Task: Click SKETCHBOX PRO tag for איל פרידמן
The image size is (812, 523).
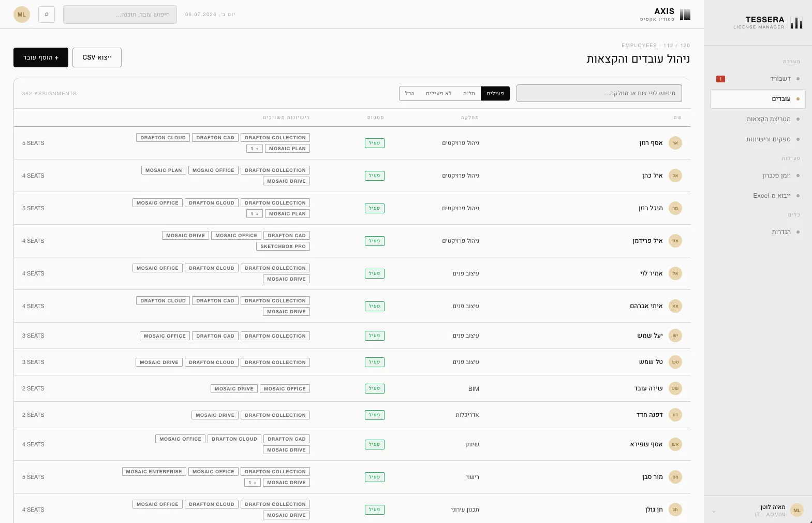Action: 283,246
